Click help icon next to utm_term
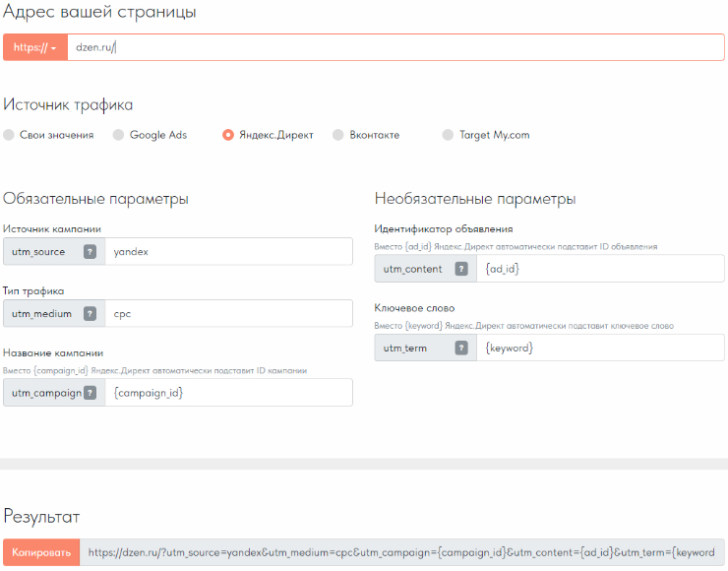This screenshot has width=728, height=571. (x=461, y=348)
